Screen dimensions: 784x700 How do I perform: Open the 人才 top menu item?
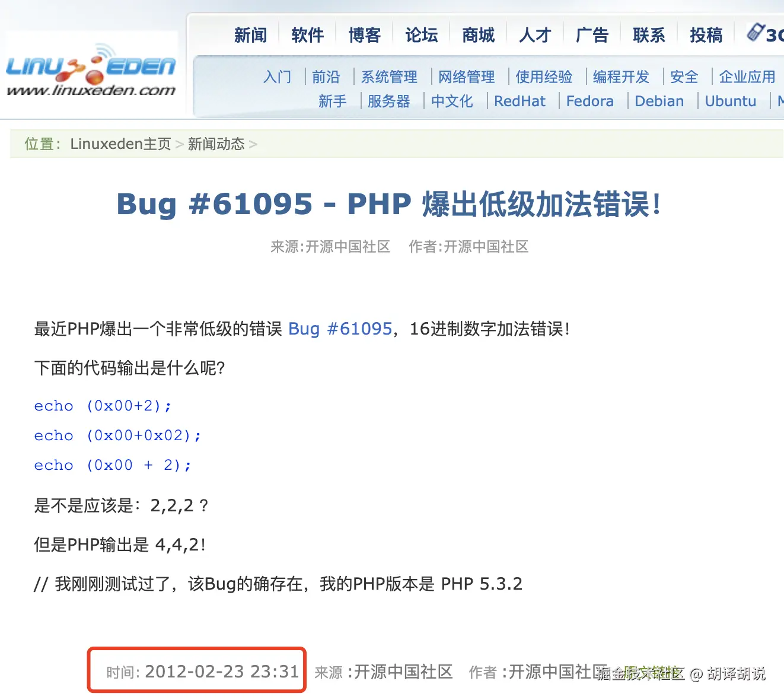(x=535, y=36)
